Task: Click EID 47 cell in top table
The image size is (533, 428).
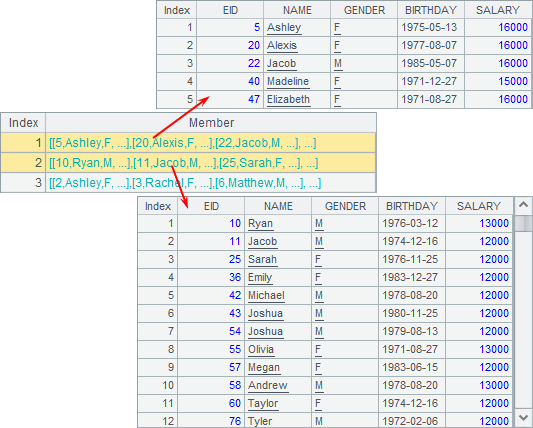Action: point(230,99)
